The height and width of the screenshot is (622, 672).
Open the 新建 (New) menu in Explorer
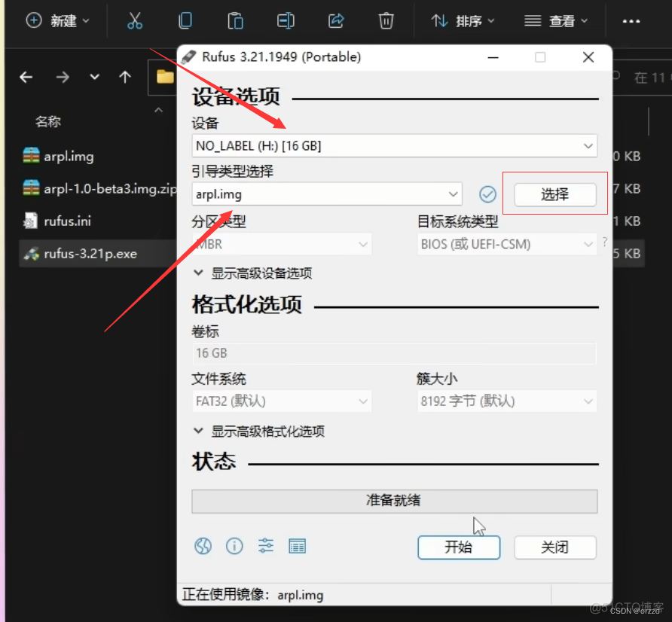pyautogui.click(x=57, y=20)
